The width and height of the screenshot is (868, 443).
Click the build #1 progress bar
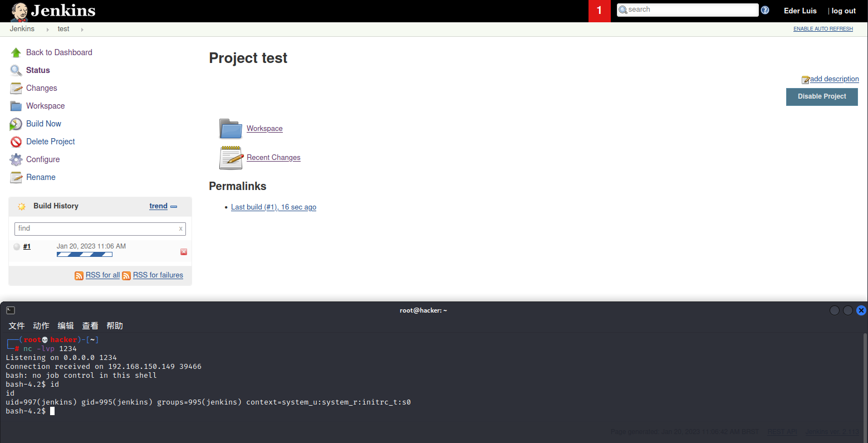(x=85, y=255)
